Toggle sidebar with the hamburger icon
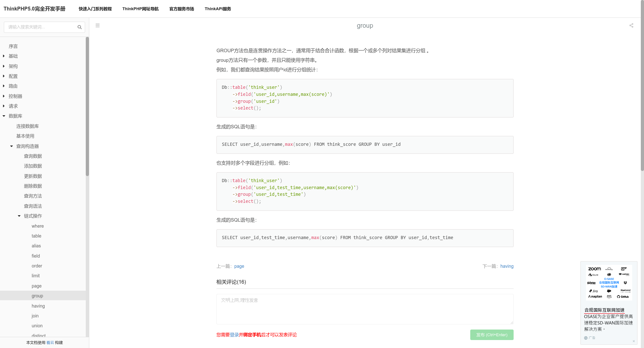644x348 pixels. (x=98, y=25)
